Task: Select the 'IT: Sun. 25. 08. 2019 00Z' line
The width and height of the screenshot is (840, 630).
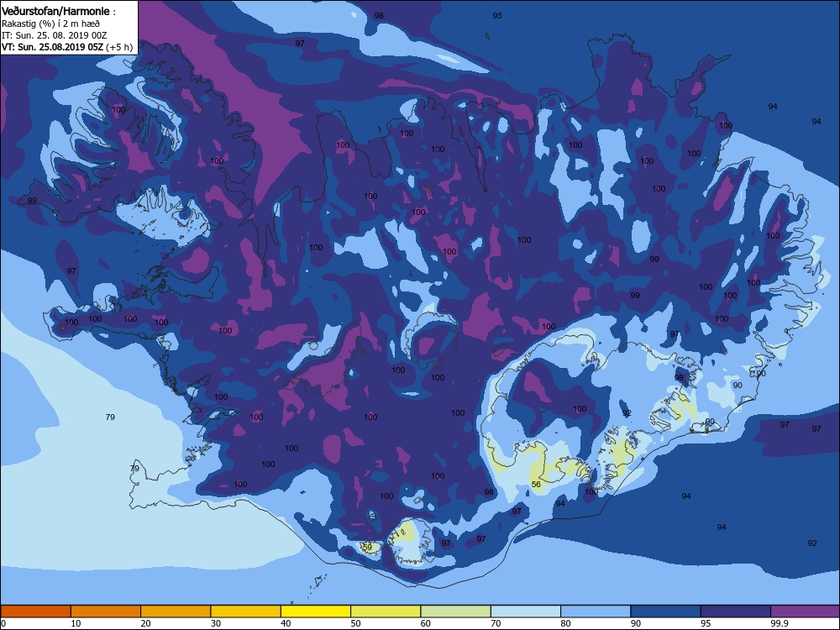Action: tap(54, 35)
